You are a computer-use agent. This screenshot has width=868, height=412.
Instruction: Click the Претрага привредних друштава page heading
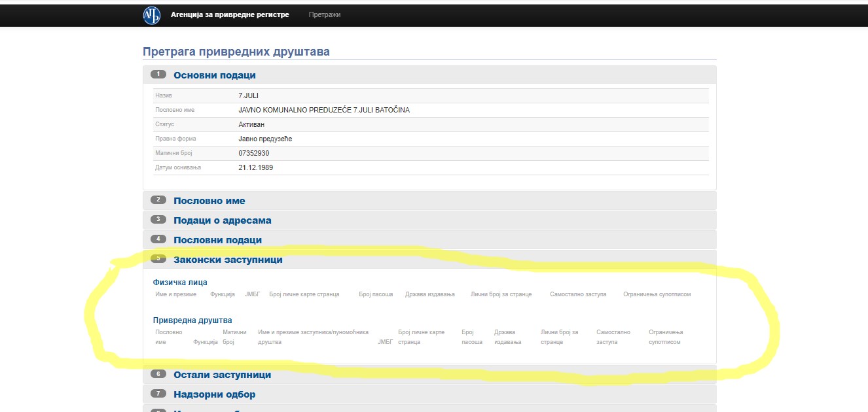pyautogui.click(x=236, y=52)
